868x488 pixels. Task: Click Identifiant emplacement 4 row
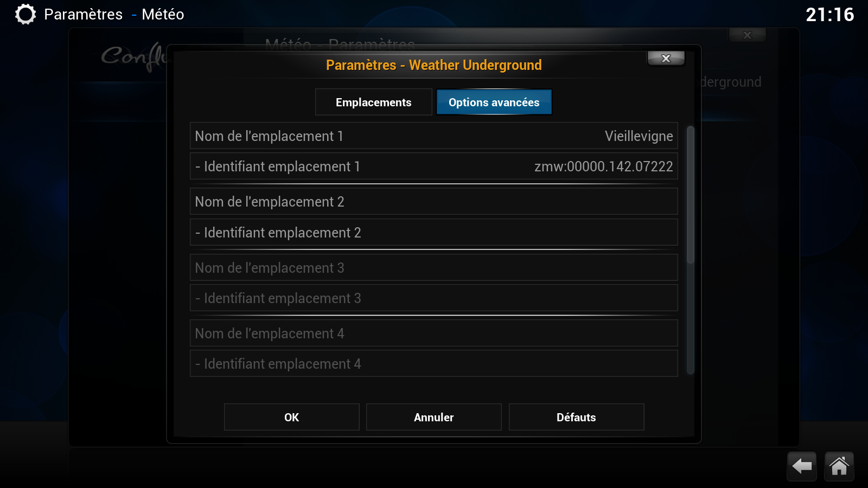[x=433, y=364]
